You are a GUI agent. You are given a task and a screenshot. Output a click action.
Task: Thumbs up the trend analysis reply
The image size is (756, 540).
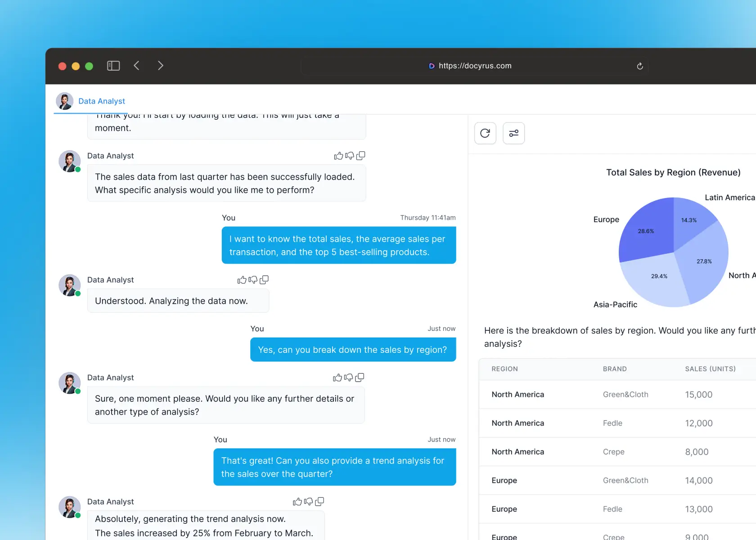[297, 501]
